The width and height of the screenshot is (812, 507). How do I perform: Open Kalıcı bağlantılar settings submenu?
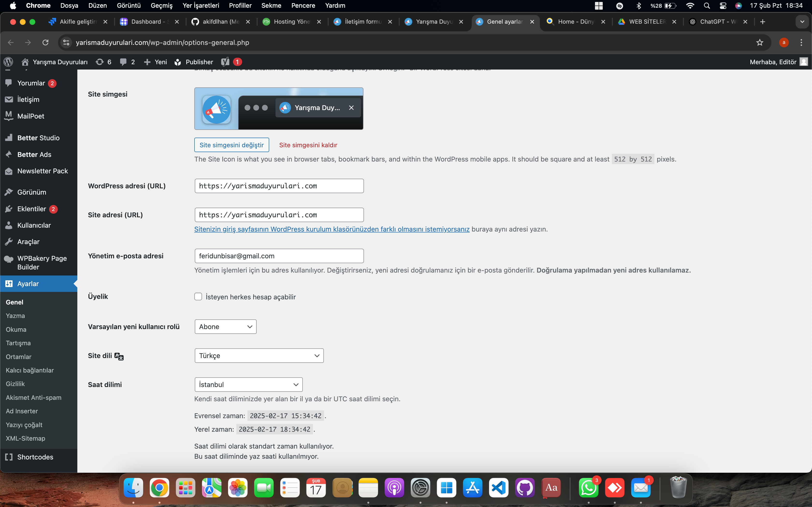point(29,370)
